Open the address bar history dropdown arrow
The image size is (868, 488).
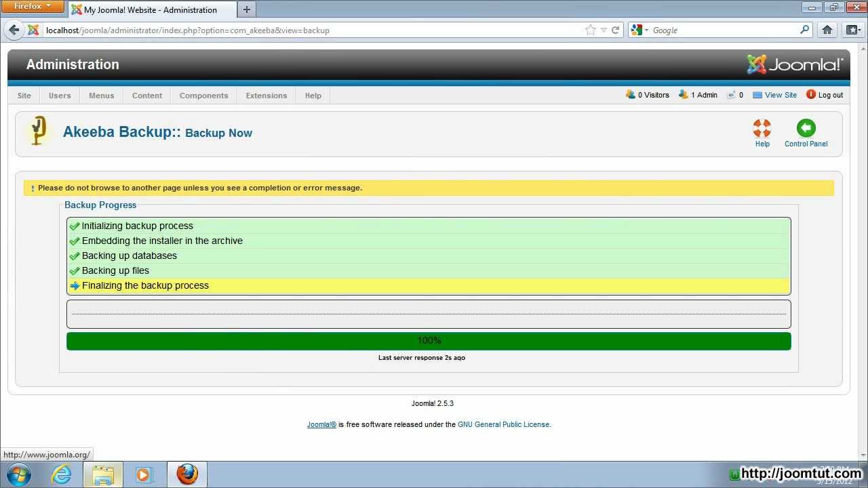604,30
